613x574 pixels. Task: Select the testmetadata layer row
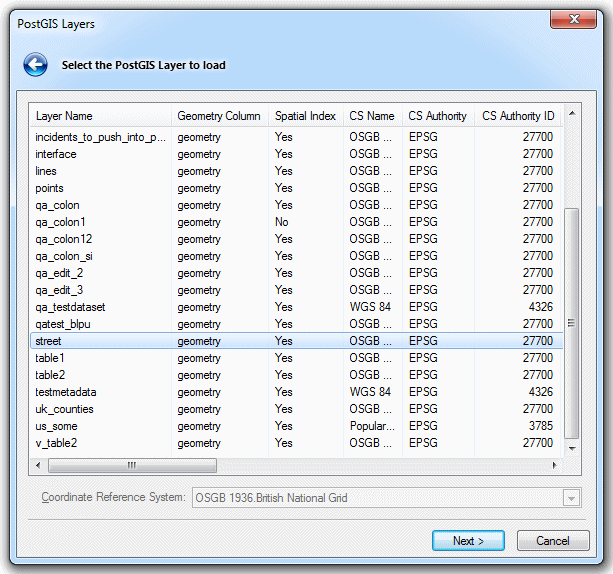coord(66,392)
